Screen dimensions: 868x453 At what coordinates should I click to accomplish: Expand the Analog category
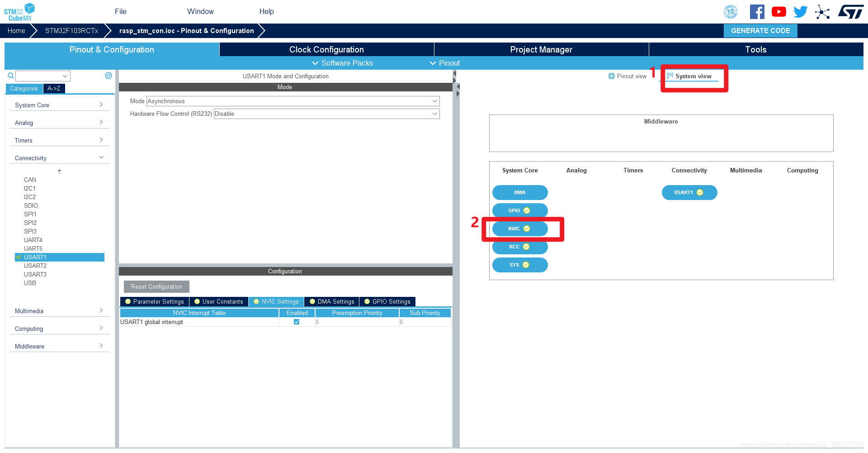(59, 123)
